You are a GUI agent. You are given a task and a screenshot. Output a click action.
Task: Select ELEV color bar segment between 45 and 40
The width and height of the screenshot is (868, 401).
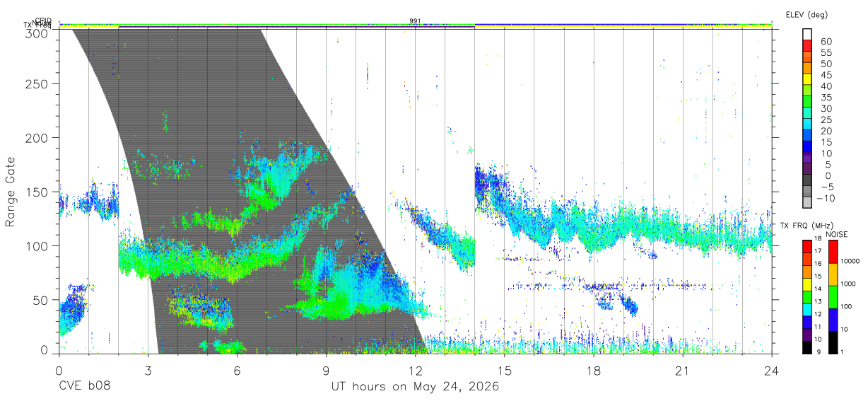click(x=807, y=80)
